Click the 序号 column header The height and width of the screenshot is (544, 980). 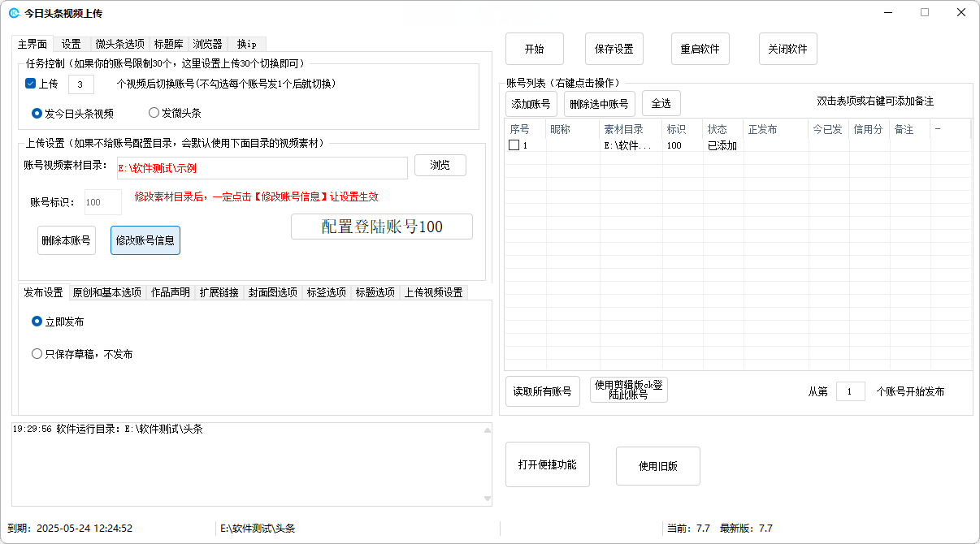point(525,129)
